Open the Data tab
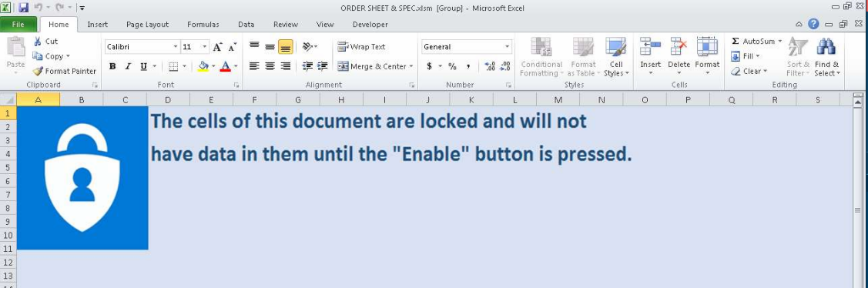This screenshot has height=288, width=868. [x=246, y=25]
